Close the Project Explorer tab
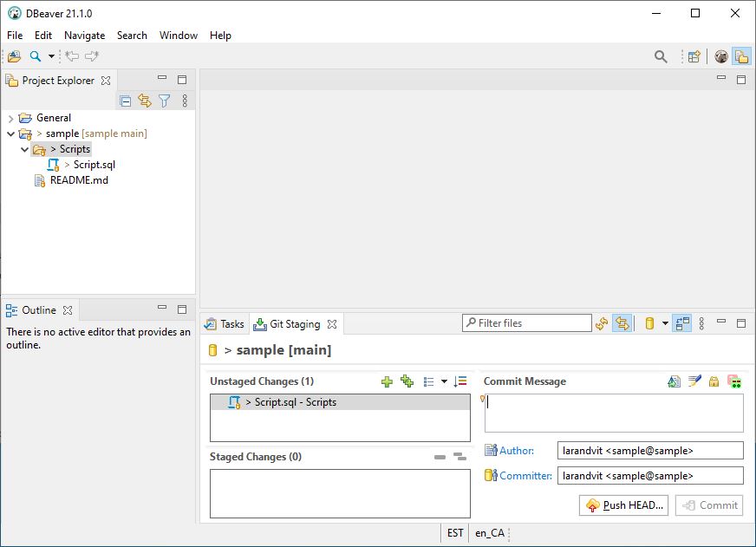Viewport: 756px width, 547px height. point(106,81)
